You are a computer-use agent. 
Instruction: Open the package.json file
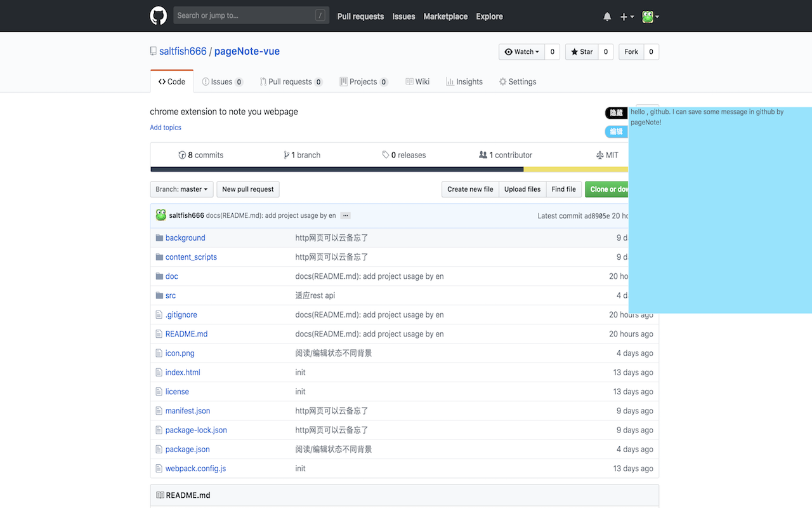pos(188,450)
